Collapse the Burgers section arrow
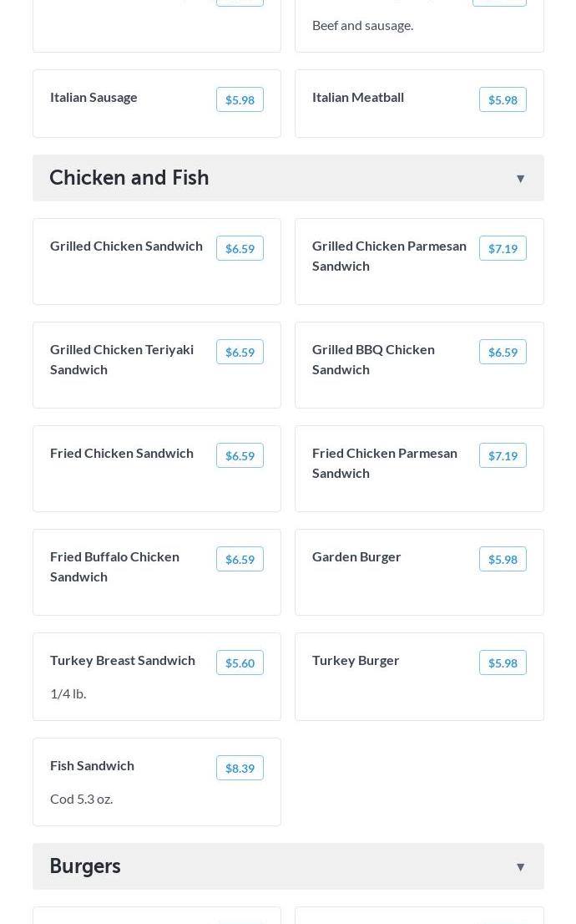This screenshot has width=576, height=924. click(x=520, y=866)
